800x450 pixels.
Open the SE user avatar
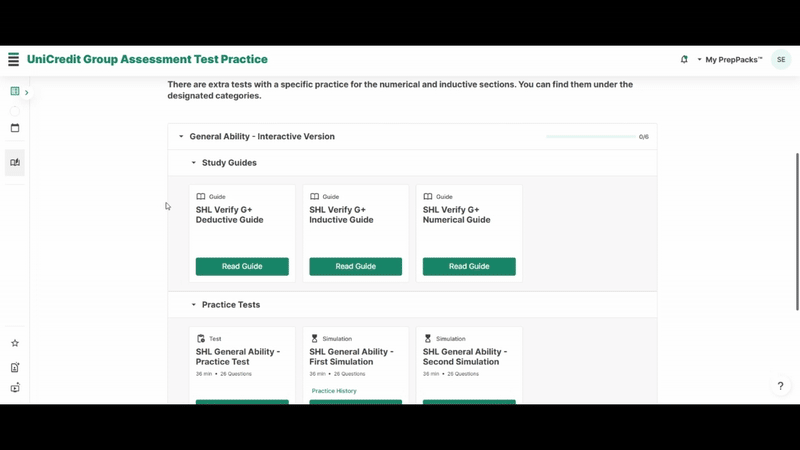780,60
